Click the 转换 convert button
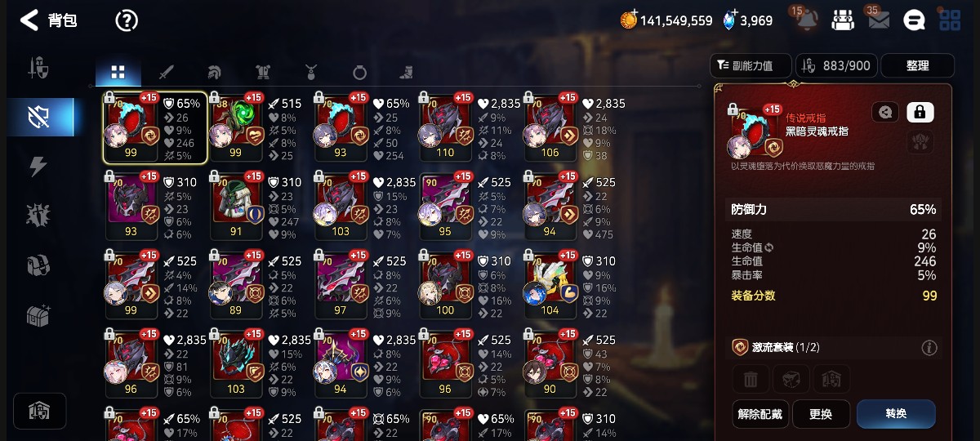This screenshot has height=441, width=980. tap(896, 414)
